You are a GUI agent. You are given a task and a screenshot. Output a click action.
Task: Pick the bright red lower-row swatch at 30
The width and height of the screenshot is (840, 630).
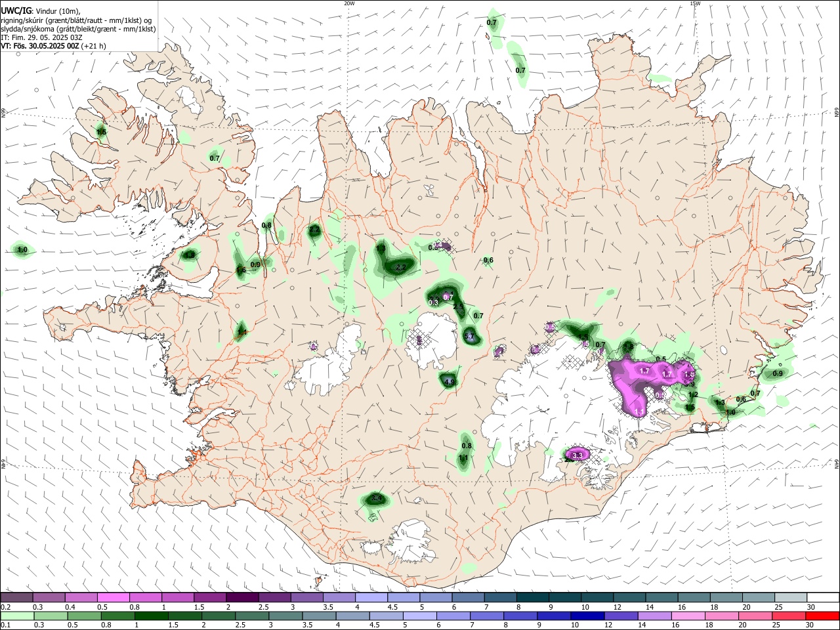click(x=822, y=616)
